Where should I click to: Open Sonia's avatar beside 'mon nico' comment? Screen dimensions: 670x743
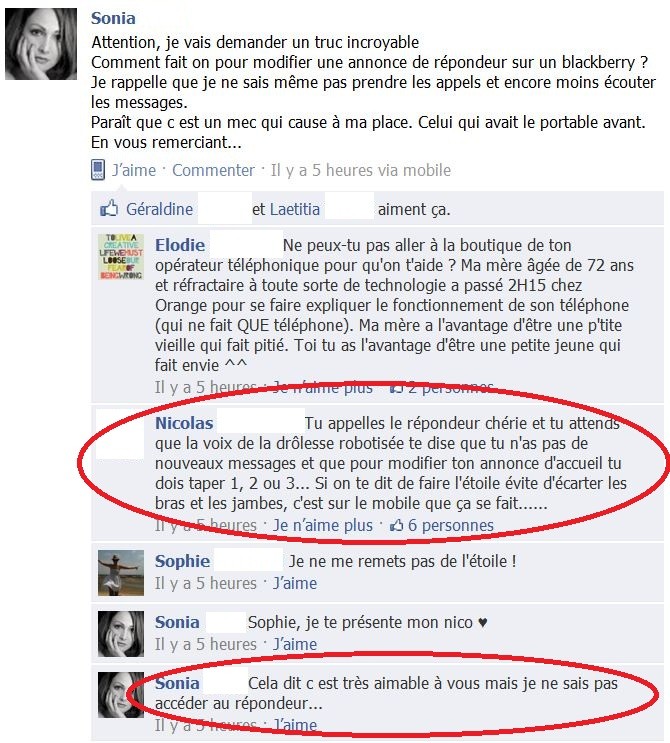pos(121,634)
